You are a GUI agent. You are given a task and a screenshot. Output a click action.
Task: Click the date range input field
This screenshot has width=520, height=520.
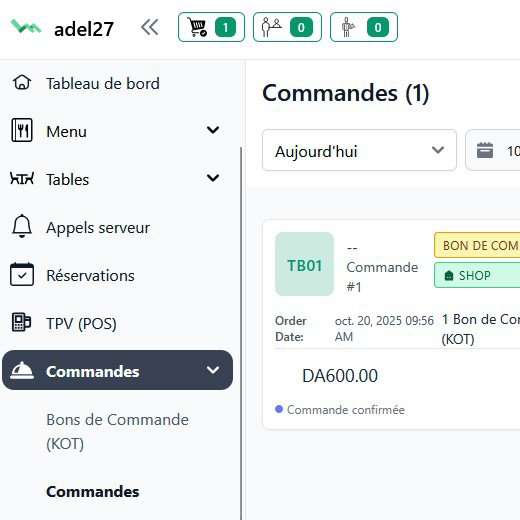(x=493, y=150)
